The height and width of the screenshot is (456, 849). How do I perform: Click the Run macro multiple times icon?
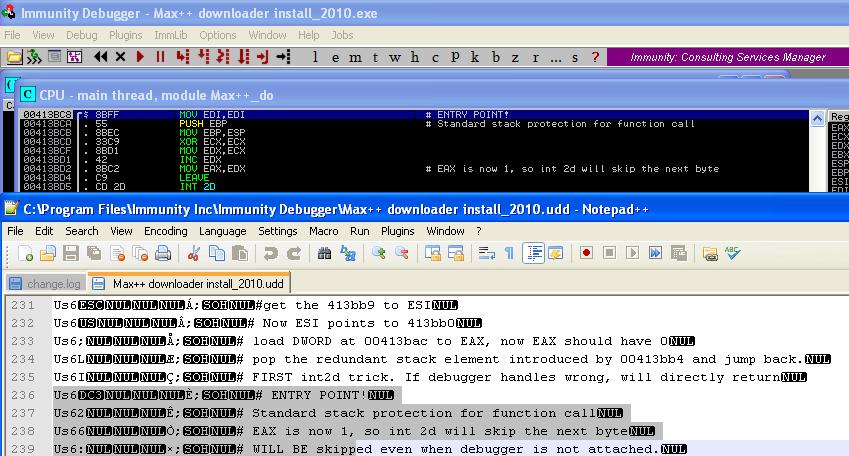(x=655, y=253)
